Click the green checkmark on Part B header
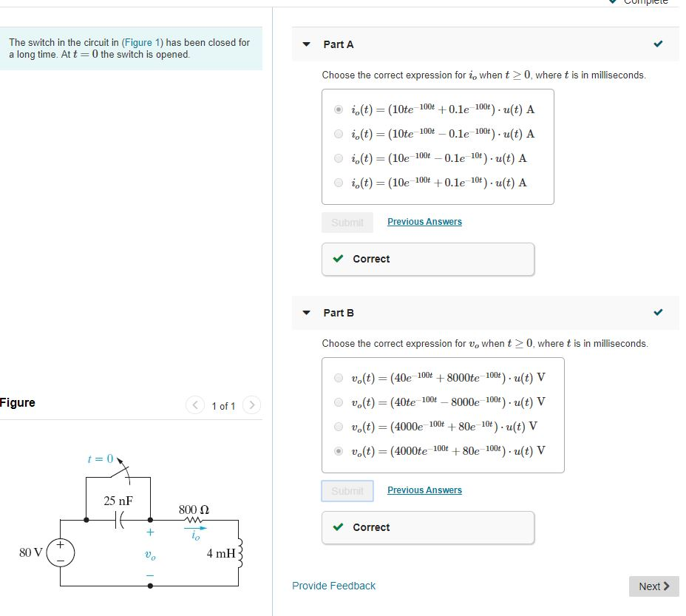Viewport: 686px width, 616px height. point(658,312)
